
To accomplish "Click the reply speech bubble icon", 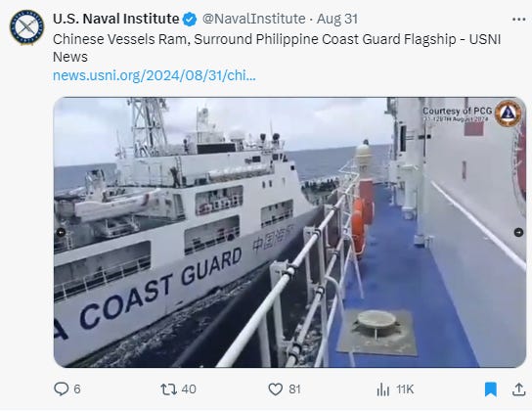I will pyautogui.click(x=61, y=388).
